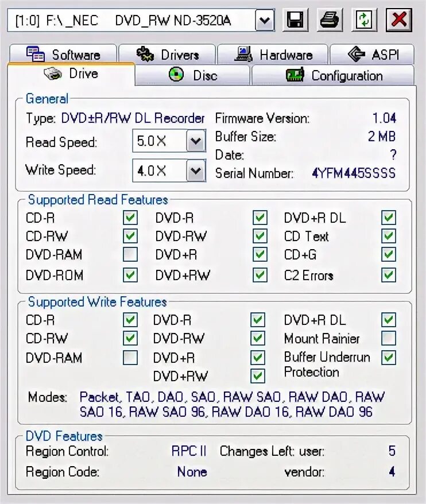The width and height of the screenshot is (426, 504).
Task: Click the printer icon to print info
Action: click(330, 20)
